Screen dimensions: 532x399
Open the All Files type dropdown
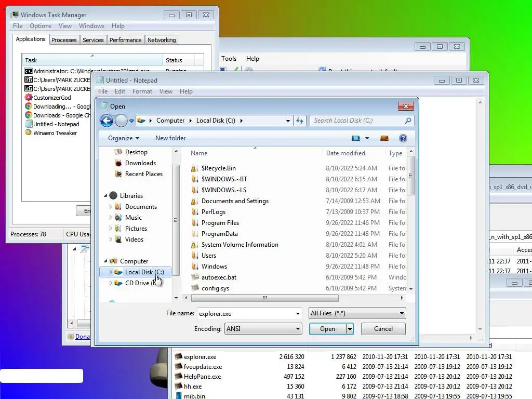click(402, 313)
